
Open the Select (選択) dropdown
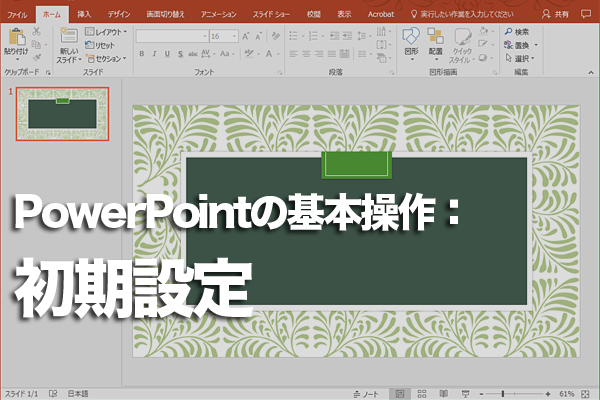click(x=520, y=59)
